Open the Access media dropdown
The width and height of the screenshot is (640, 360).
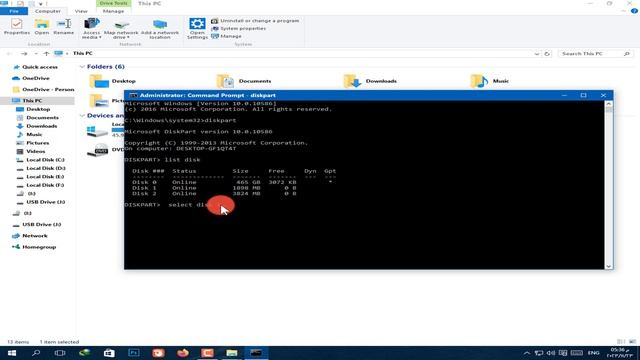click(91, 29)
